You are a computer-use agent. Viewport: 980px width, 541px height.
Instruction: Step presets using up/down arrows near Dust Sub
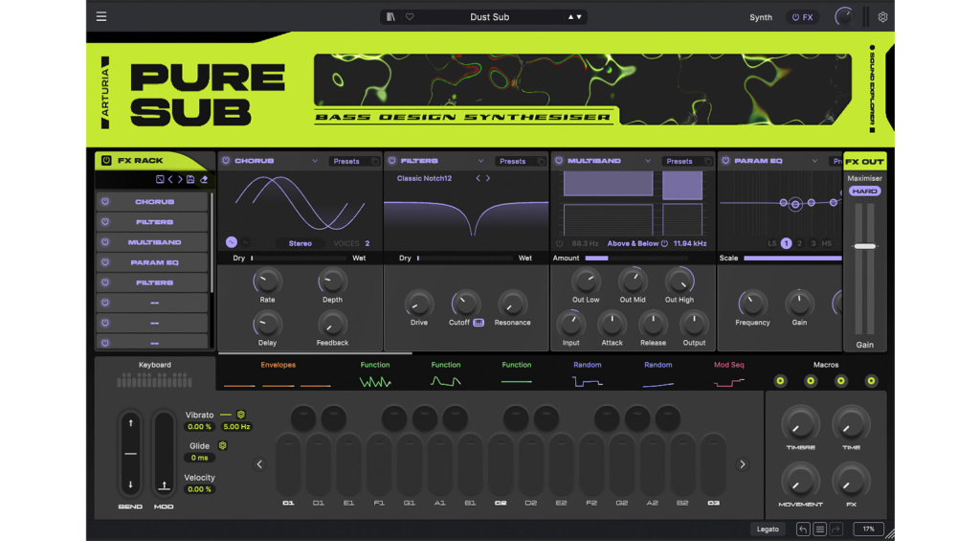pos(574,17)
